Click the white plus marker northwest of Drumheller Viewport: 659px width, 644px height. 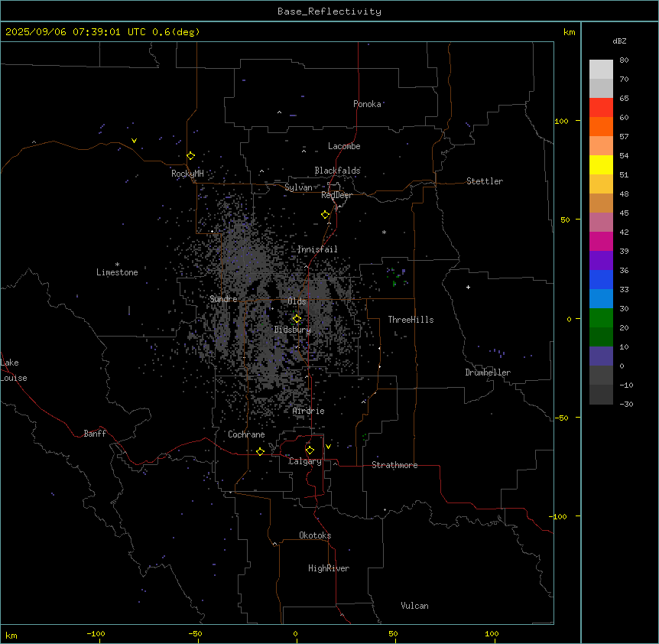pos(468,287)
